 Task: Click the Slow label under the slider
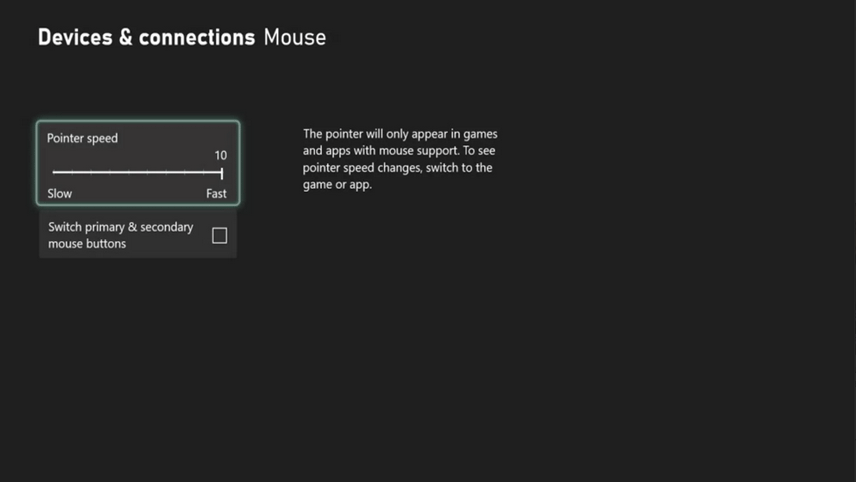point(60,194)
